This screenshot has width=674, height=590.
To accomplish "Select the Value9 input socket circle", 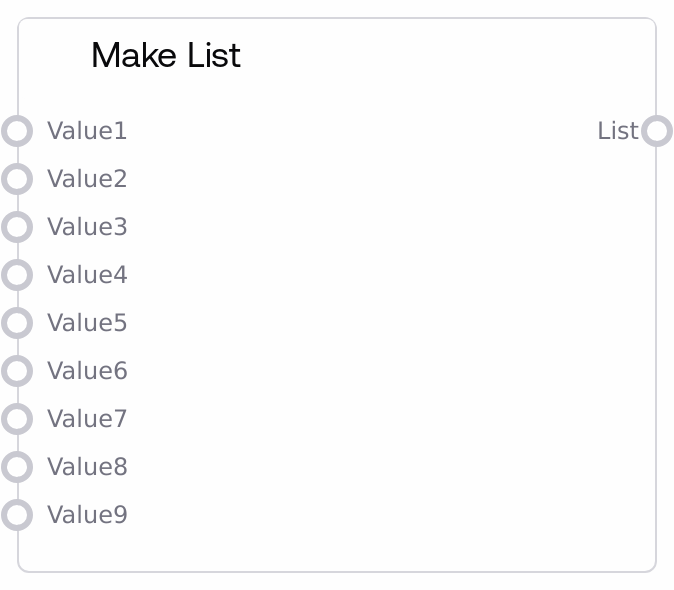I will [x=17, y=515].
